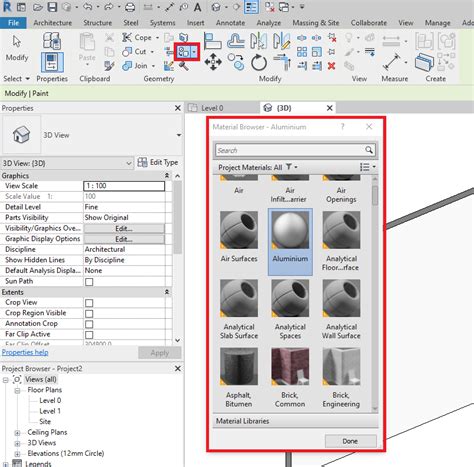Click the Cope tool

pyautogui.click(x=138, y=38)
